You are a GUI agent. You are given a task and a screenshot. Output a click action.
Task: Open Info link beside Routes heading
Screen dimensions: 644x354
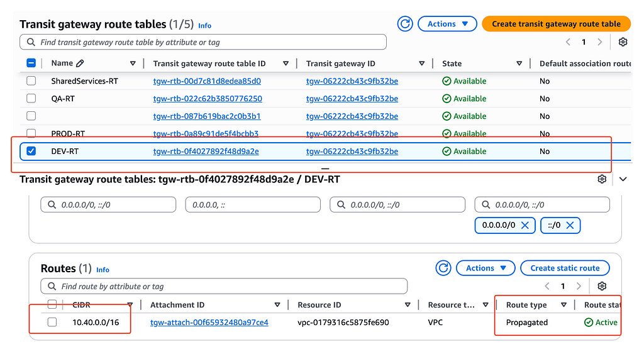103,270
